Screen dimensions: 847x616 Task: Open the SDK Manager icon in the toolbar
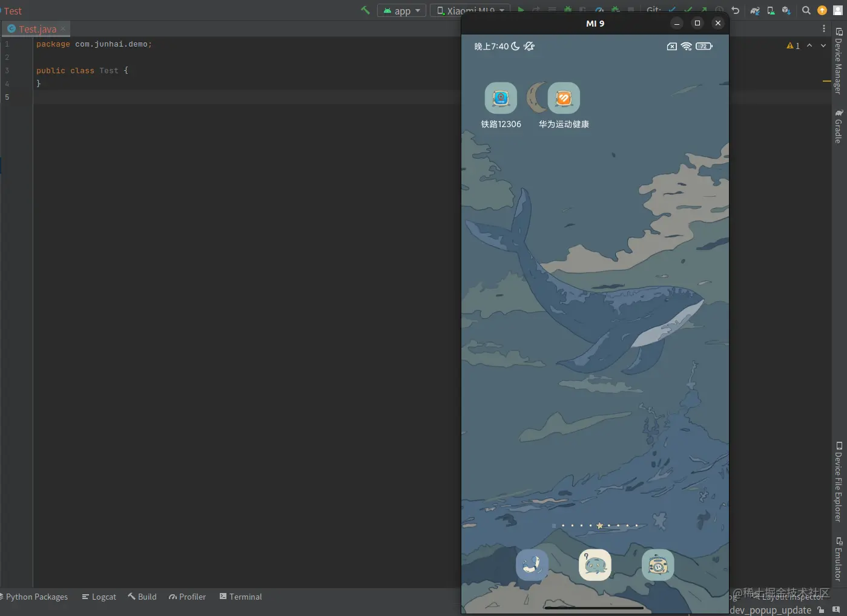[x=786, y=10]
